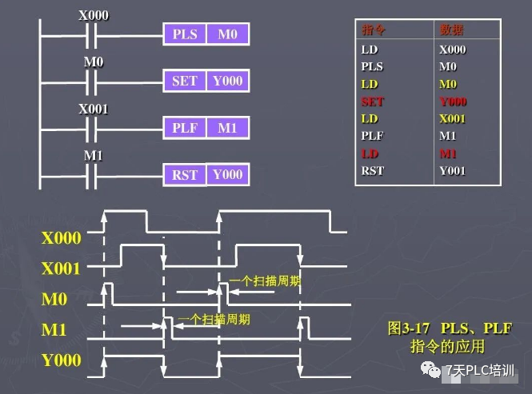Click the M1 waveform label

pos(54,330)
